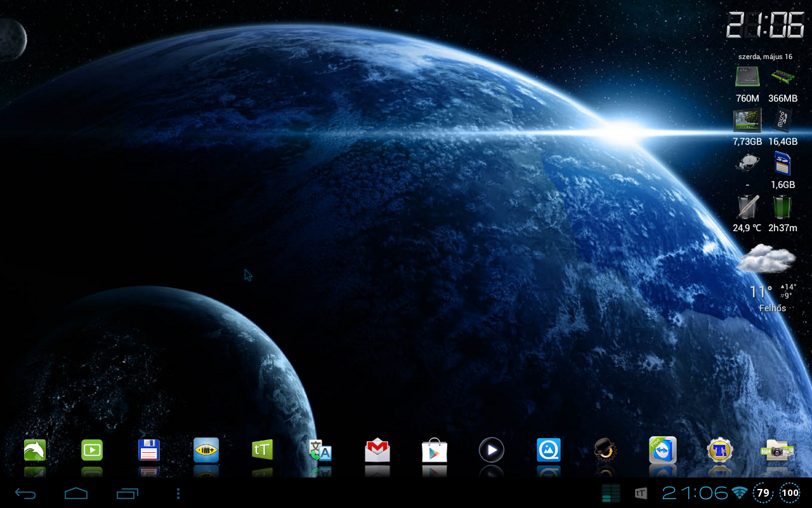
Task: Tap the high temperature '14°'
Action: 789,287
